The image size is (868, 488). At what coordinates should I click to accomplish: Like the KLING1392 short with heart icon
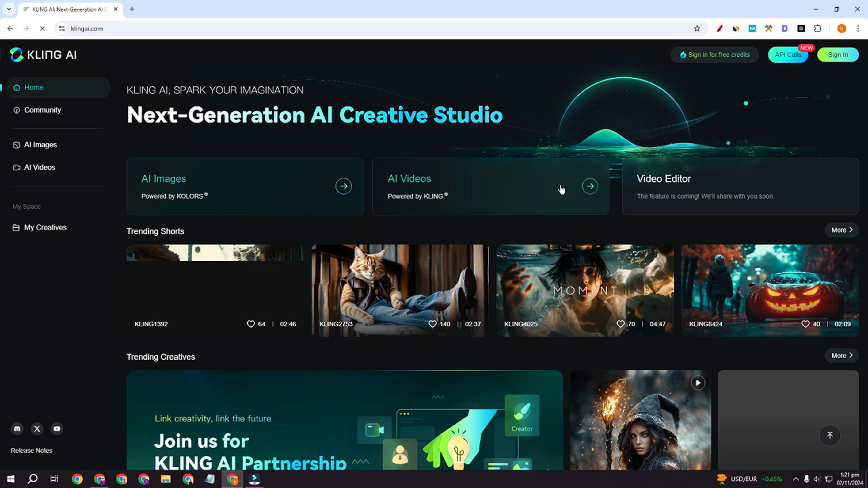coord(250,324)
